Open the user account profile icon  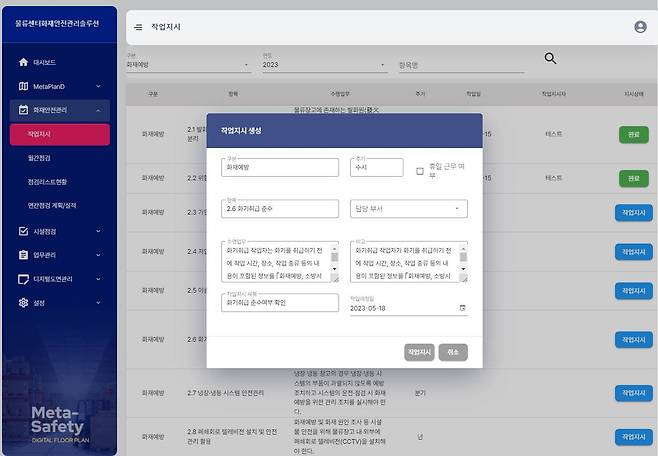point(640,27)
